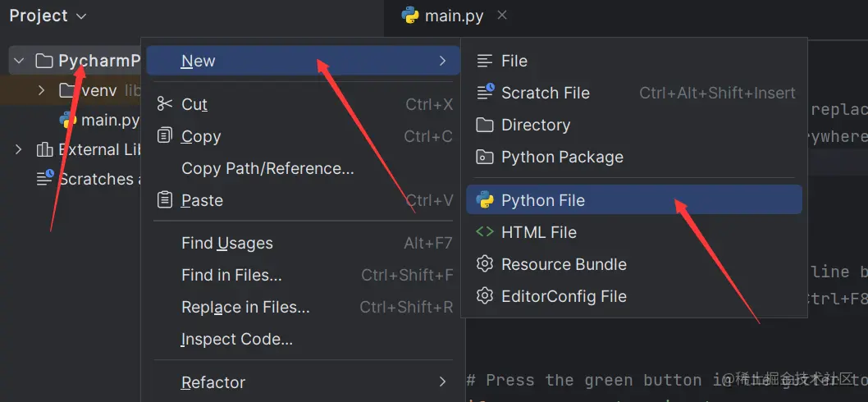868x402 pixels.
Task: Create a new EditorConfig File
Action: 634,296
